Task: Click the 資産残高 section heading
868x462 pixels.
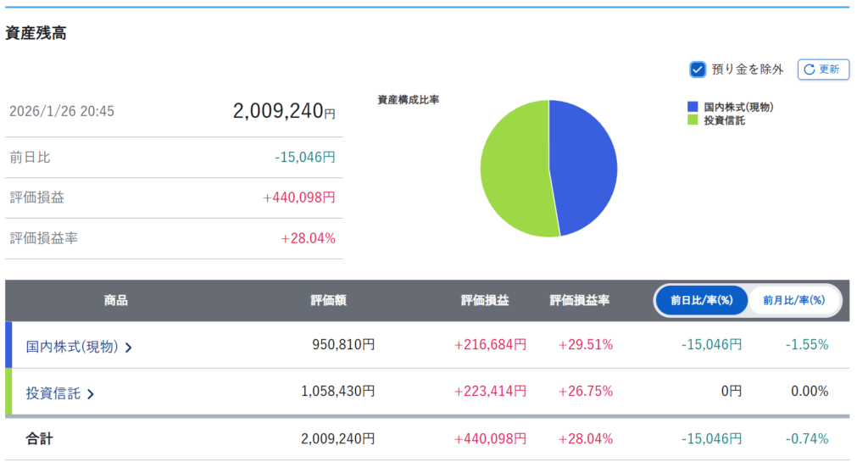Action: 36,33
